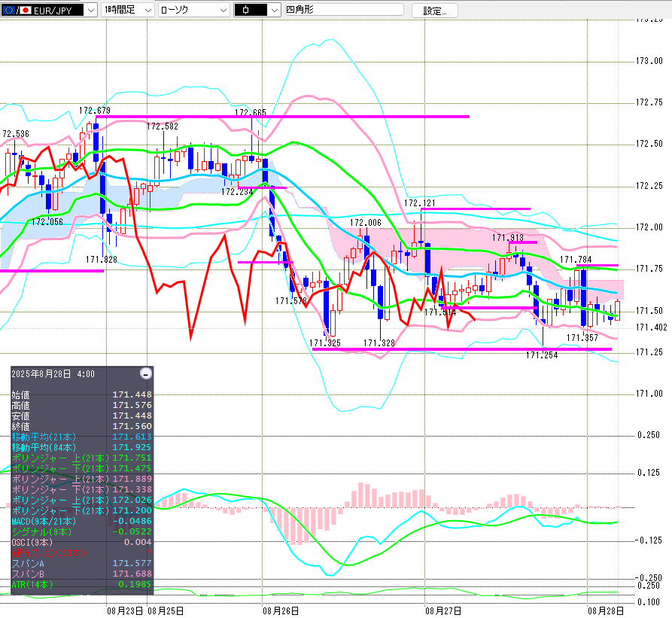Select the スパンA 171.577 row

[81, 563]
